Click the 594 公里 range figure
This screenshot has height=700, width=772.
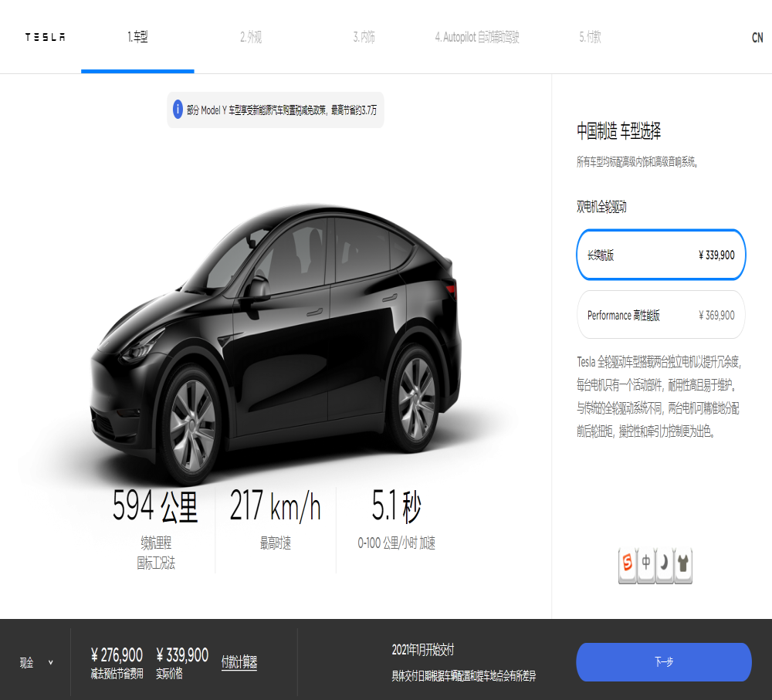tap(155, 506)
